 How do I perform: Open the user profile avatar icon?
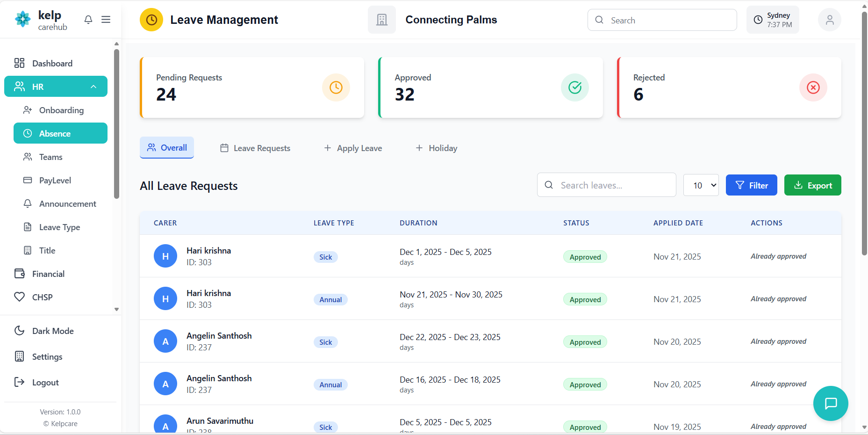829,20
